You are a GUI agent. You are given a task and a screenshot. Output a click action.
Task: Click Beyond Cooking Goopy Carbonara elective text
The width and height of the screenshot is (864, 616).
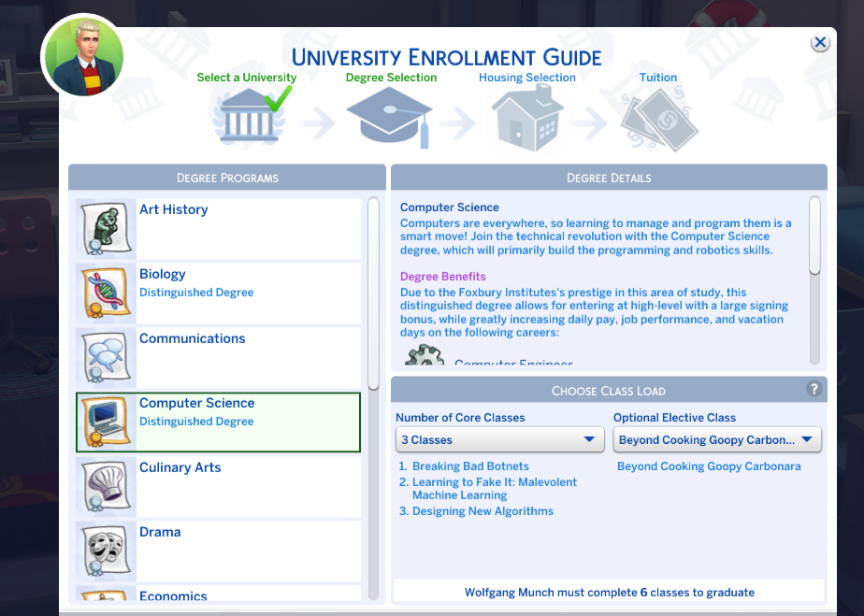coord(709,466)
